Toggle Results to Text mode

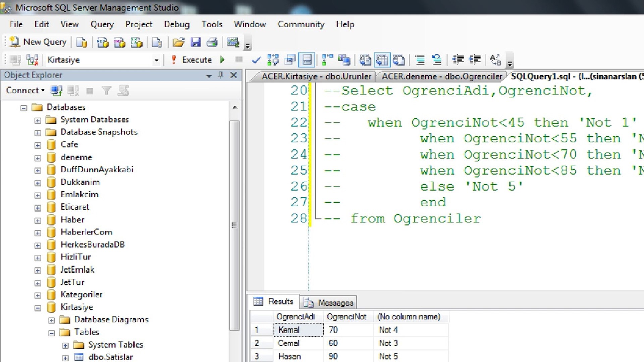click(x=365, y=60)
